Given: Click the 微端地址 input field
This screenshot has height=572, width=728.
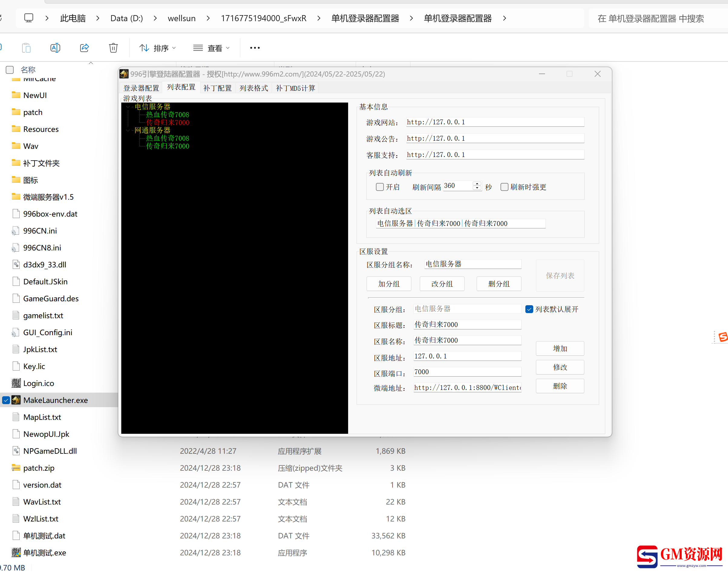Looking at the screenshot, I should point(467,387).
